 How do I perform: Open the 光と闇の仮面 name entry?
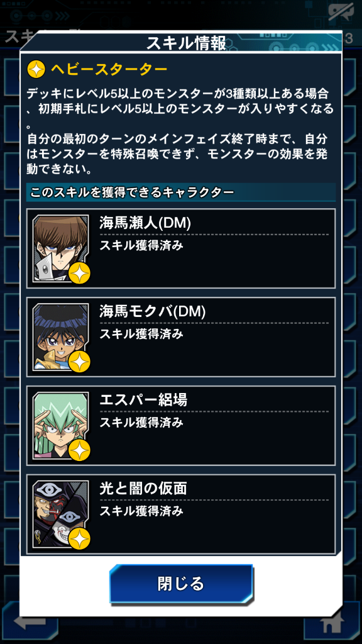tap(143, 489)
